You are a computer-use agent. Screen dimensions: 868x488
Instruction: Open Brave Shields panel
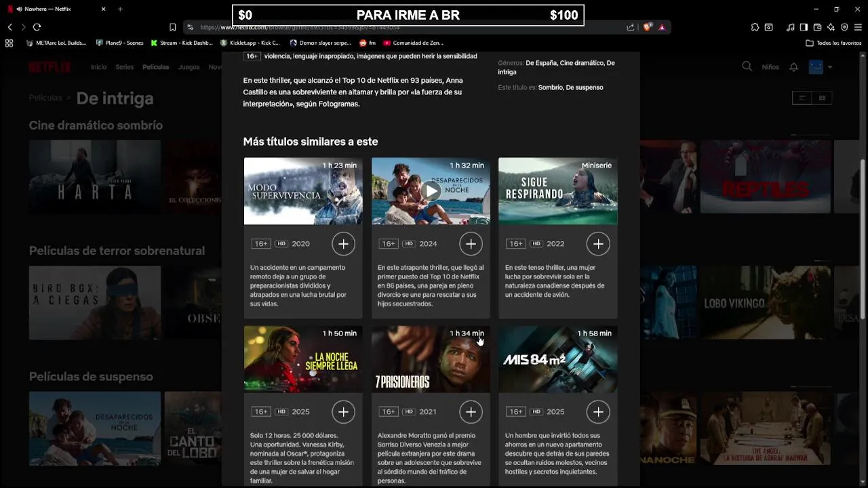[x=648, y=27]
